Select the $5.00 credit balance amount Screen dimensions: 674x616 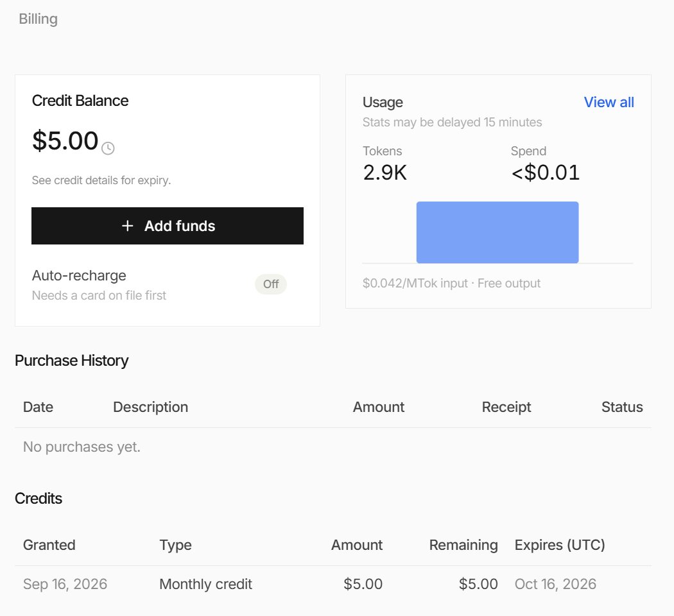(x=65, y=141)
